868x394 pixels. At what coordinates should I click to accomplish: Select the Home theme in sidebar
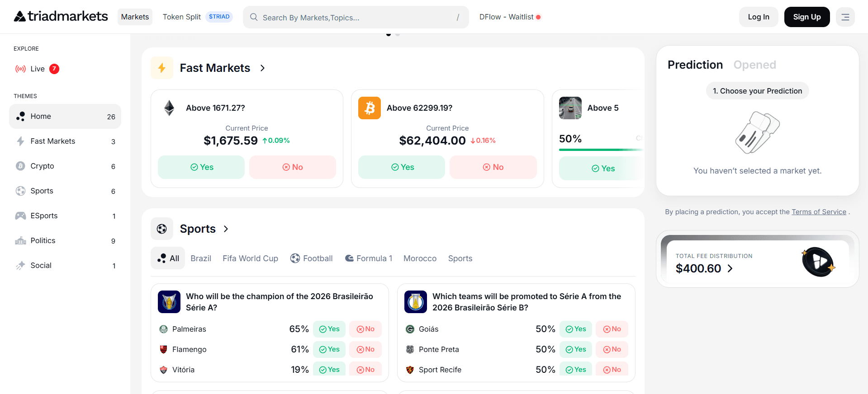pos(65,116)
